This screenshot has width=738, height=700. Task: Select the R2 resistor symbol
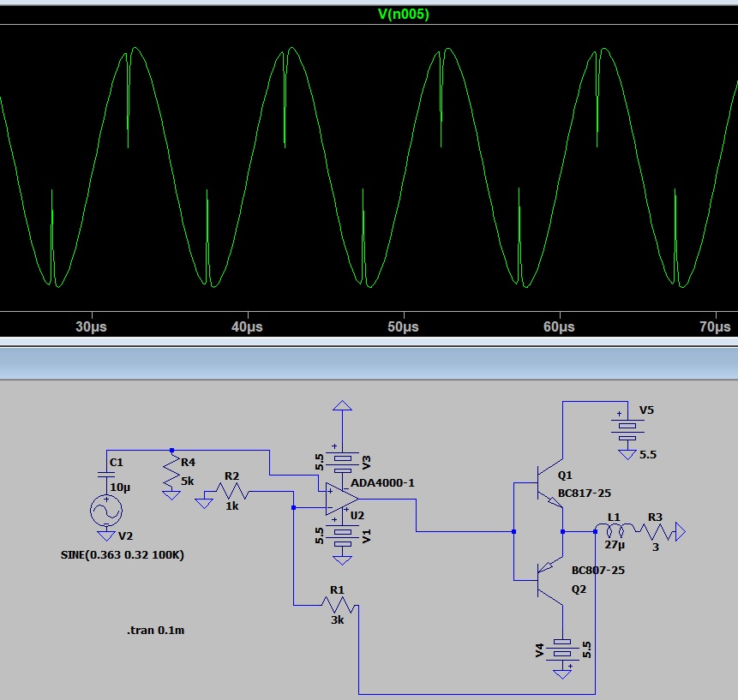(231, 492)
